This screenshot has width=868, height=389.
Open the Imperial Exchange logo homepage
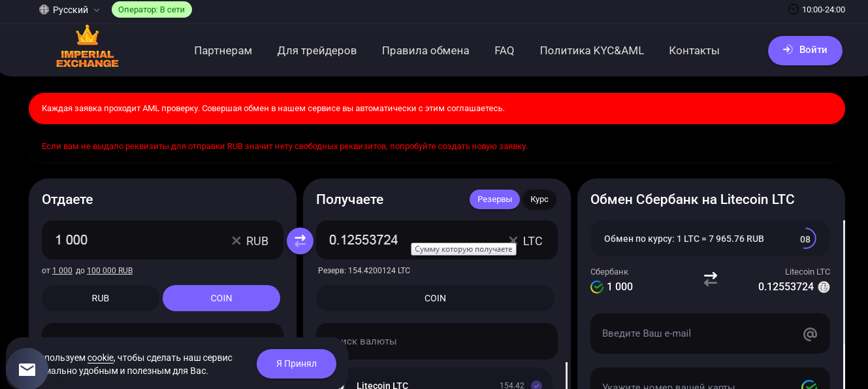88,47
